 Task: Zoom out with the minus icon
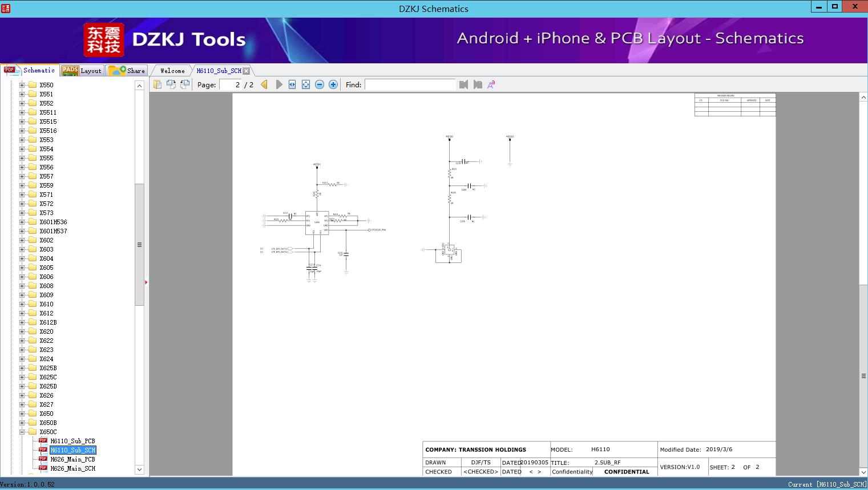(x=320, y=84)
